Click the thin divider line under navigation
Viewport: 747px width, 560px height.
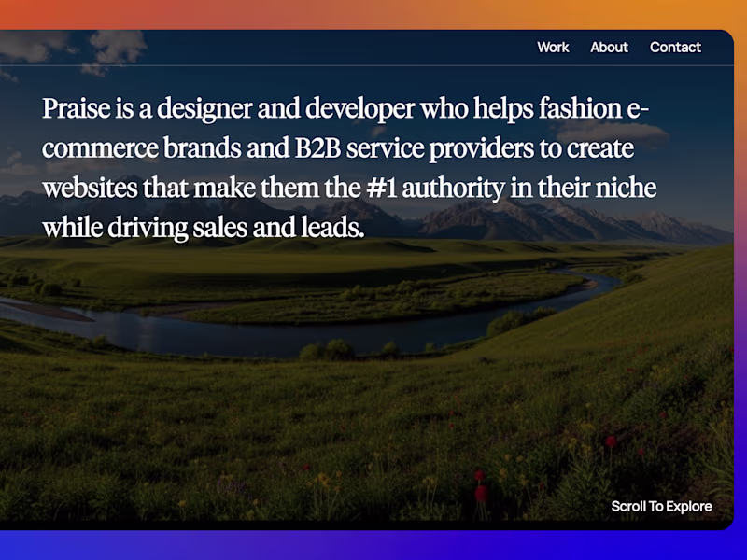[x=367, y=65]
